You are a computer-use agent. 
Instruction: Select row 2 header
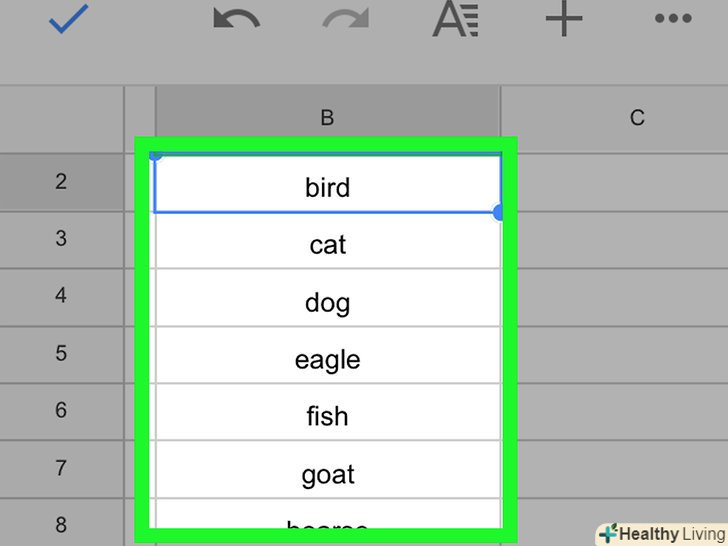[x=62, y=182]
